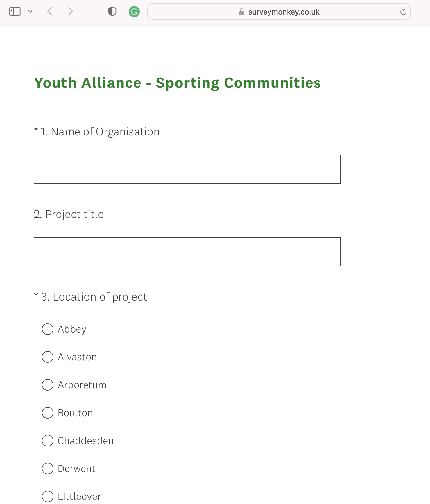430x504 pixels.
Task: Focus the surveymonkey.co.uk address bar
Action: (279, 12)
